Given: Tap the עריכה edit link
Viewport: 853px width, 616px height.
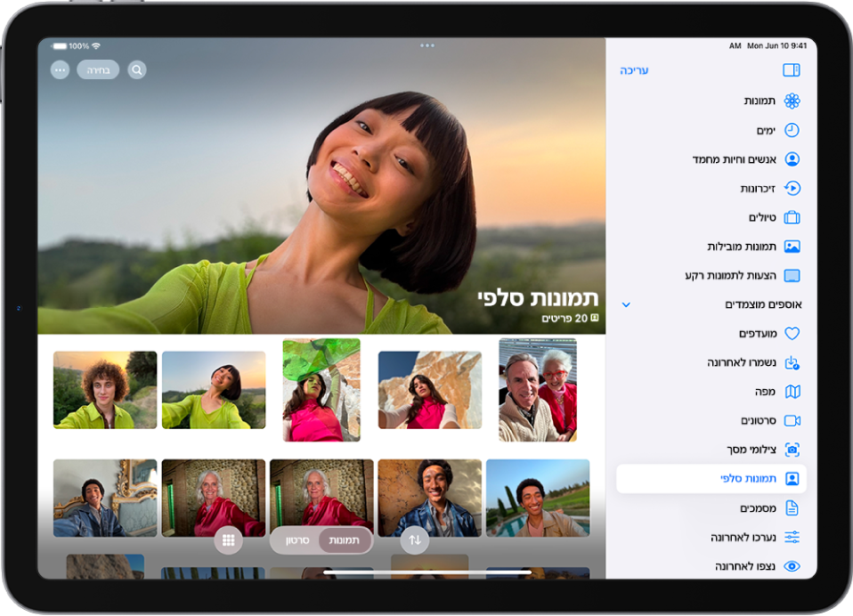Looking at the screenshot, I should (634, 70).
